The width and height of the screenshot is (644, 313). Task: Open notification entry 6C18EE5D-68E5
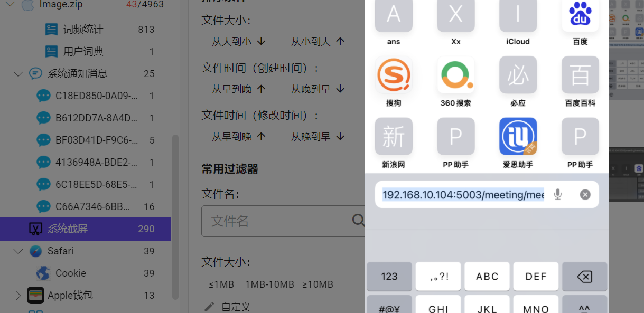pos(96,185)
